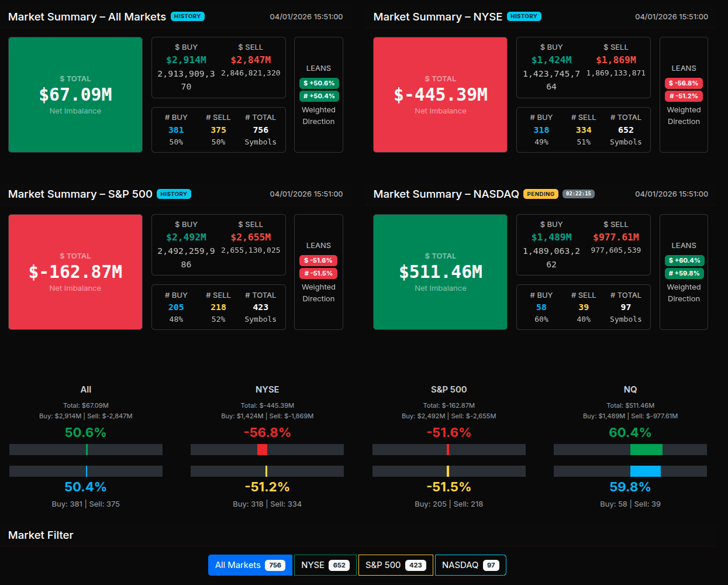This screenshot has height=585, width=728.
Task: Click HISTORY badge beside All Markets title
Action: [x=188, y=16]
